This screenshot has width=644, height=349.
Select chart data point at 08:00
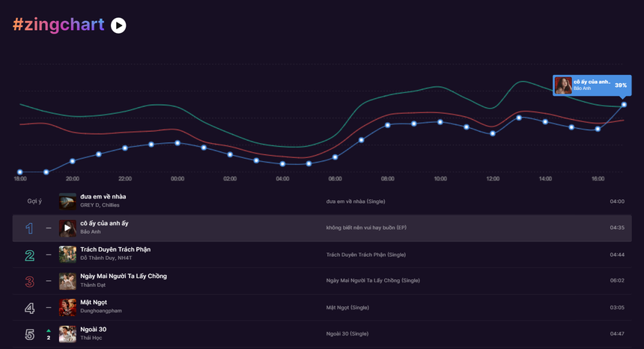[x=388, y=125]
